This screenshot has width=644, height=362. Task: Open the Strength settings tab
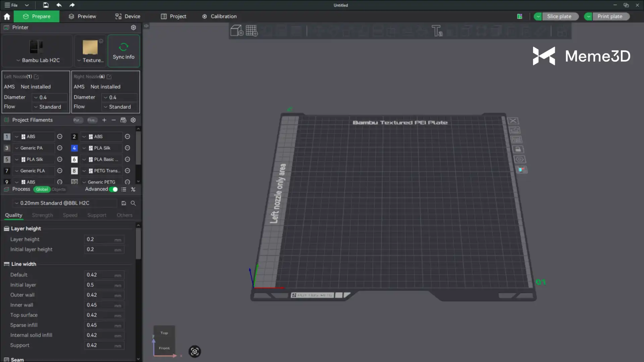(42, 215)
